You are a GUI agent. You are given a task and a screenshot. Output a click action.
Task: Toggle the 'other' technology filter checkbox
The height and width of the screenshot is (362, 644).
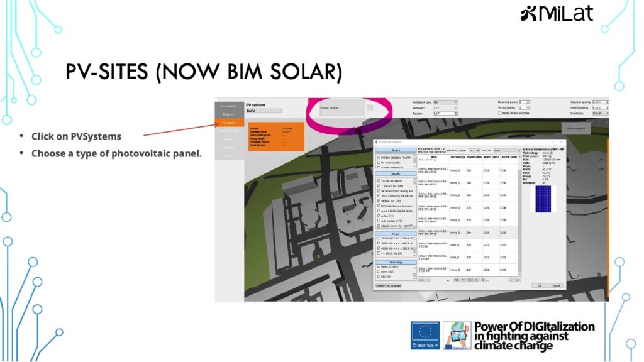(377, 271)
